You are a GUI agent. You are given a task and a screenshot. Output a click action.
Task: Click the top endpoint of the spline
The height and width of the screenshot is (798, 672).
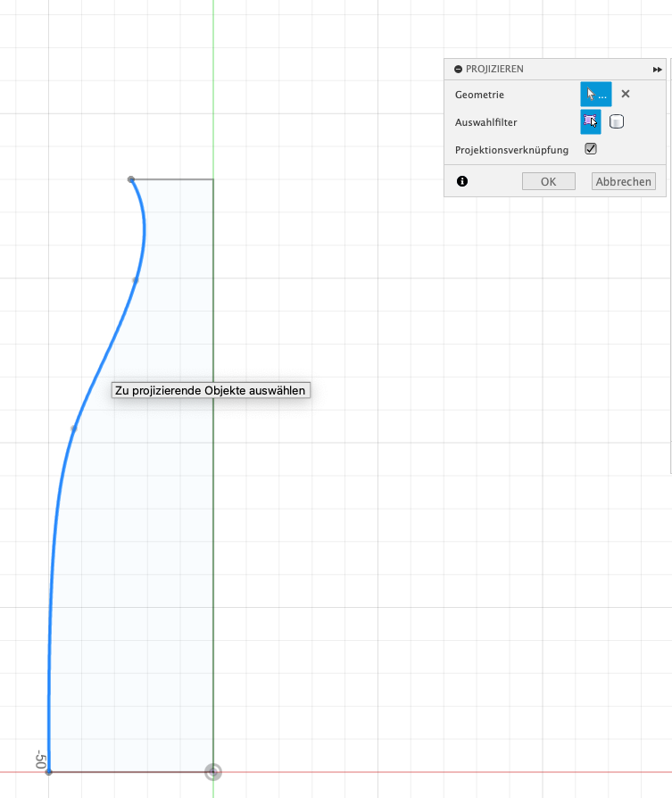click(x=131, y=179)
